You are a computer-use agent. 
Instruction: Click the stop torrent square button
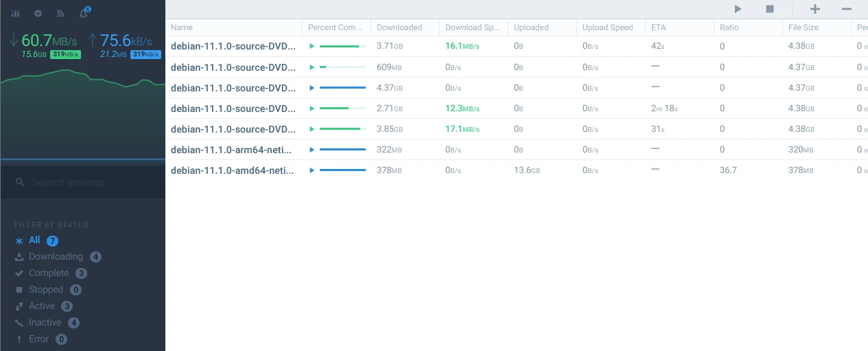click(770, 9)
